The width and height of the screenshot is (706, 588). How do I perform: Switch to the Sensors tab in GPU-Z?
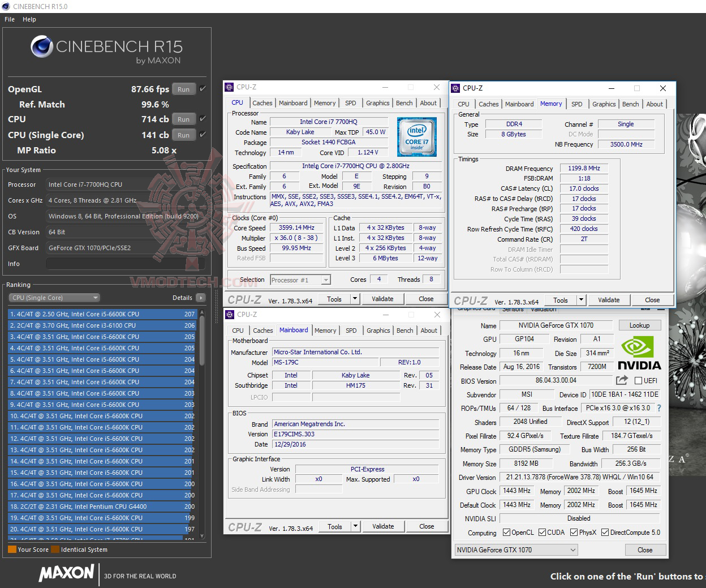(x=514, y=309)
